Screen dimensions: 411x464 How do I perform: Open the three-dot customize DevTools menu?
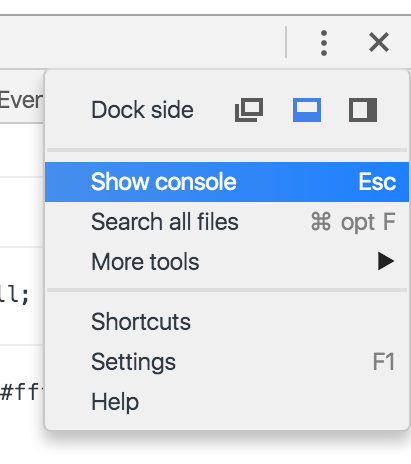pos(324,43)
